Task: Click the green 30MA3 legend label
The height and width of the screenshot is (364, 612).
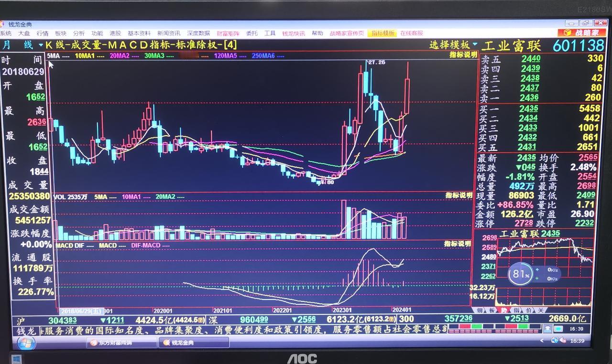Action: pos(154,55)
